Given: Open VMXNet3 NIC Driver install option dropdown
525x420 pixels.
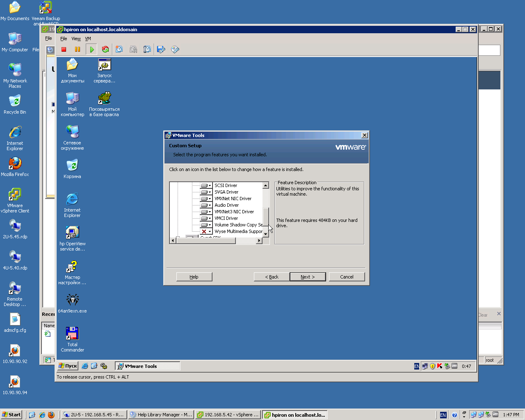Looking at the screenshot, I should pos(206,212).
